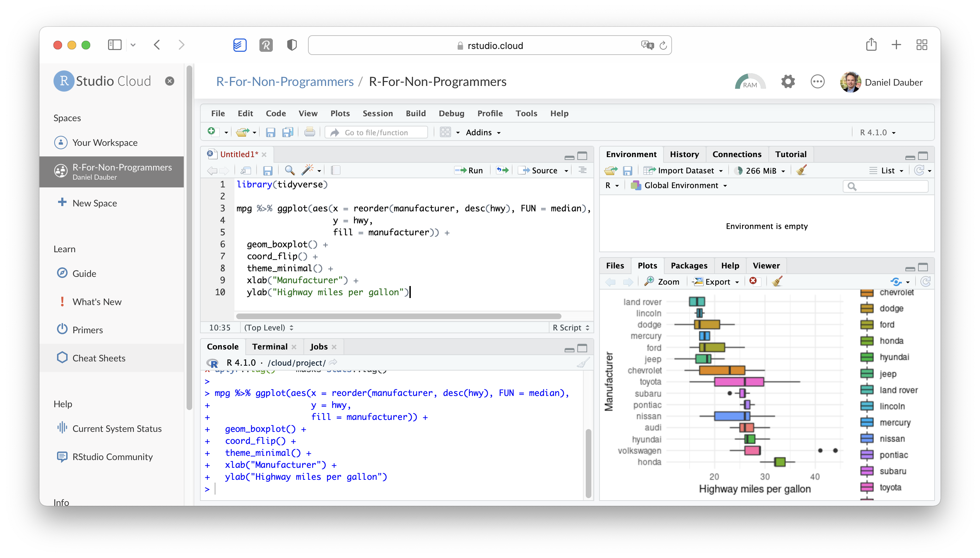Click the Go to file/function input field

coord(377,132)
